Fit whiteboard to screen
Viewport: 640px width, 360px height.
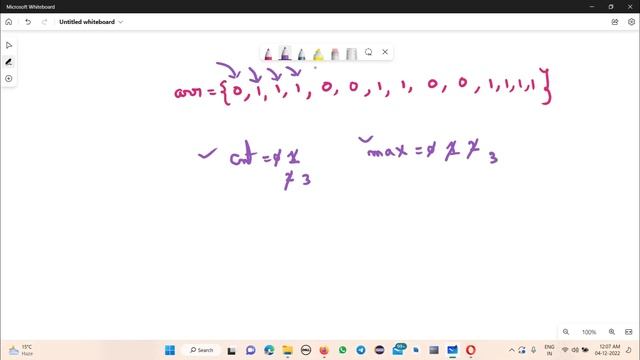coord(629,332)
